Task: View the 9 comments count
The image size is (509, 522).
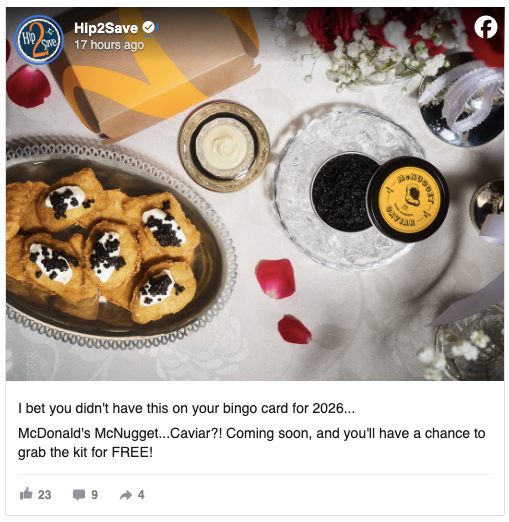Action: (x=94, y=495)
